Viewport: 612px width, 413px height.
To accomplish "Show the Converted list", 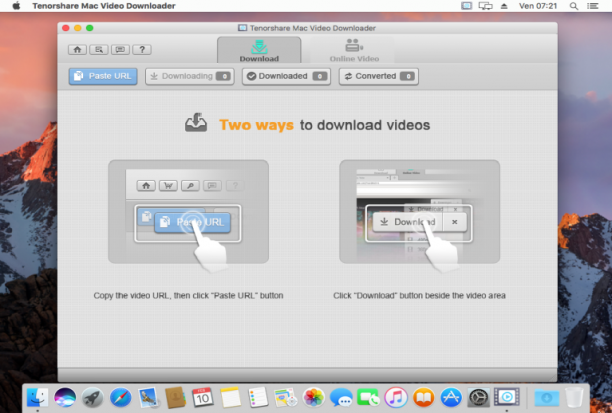I will coord(379,76).
